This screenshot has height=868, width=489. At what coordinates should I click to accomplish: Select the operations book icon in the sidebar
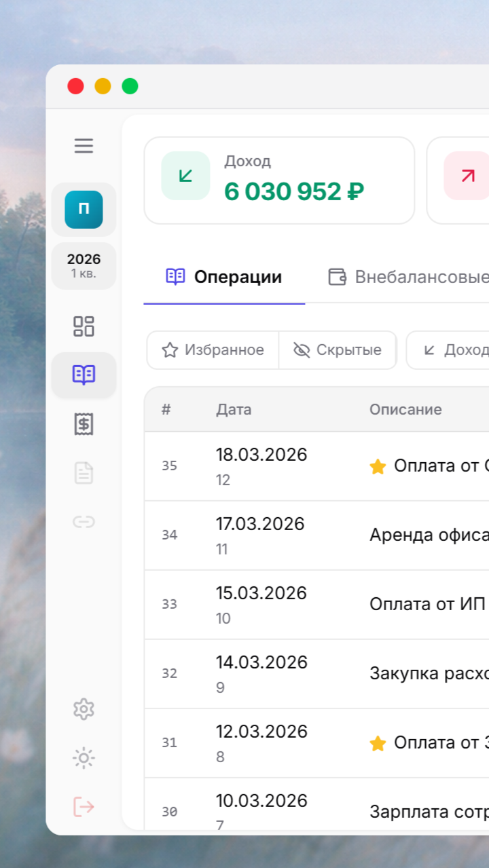pyautogui.click(x=84, y=375)
